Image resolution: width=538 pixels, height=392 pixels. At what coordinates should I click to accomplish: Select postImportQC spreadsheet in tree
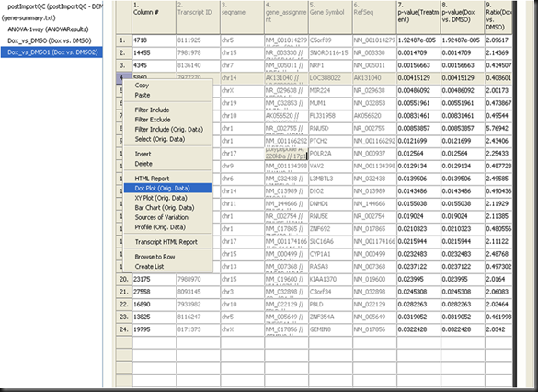click(x=55, y=6)
